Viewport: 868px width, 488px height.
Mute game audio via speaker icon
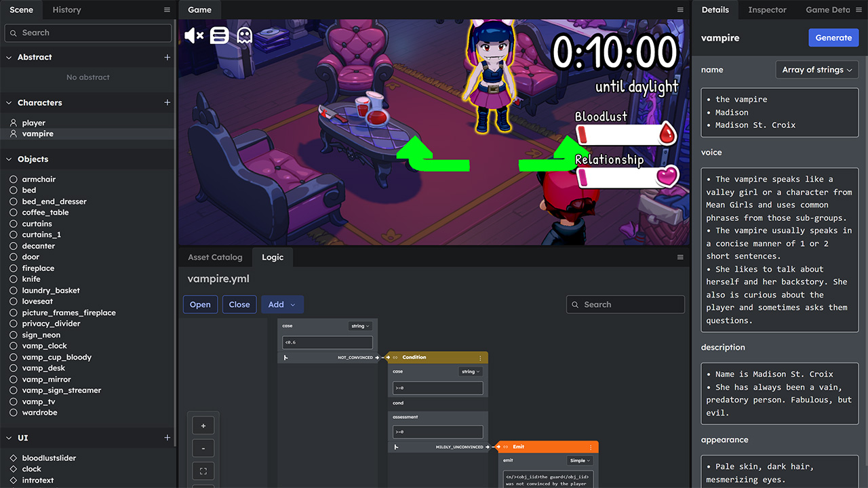193,35
